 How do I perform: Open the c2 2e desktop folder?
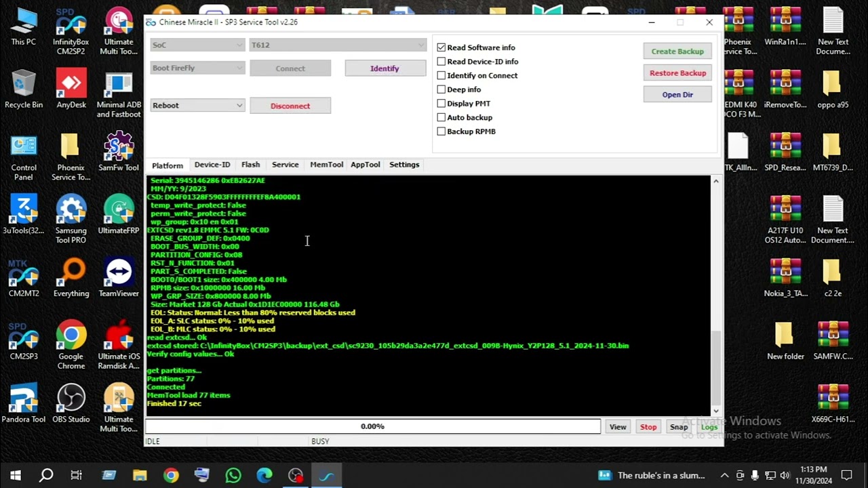coord(833,279)
